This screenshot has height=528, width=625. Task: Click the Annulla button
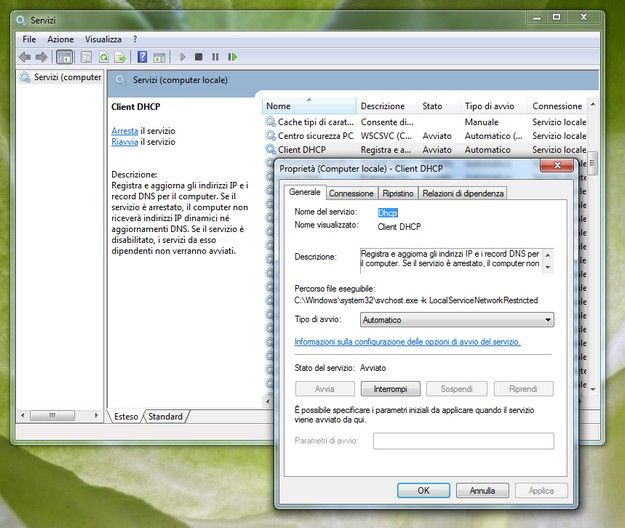click(482, 491)
